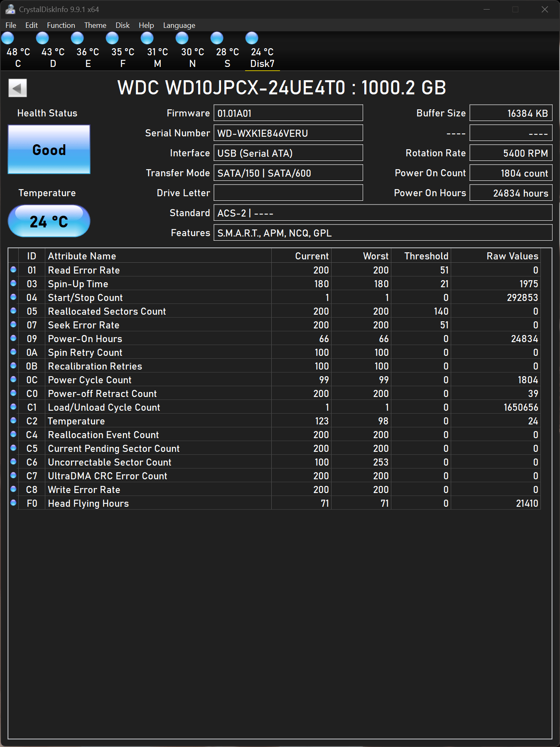Open the Edit menu
The image size is (560, 747).
click(32, 25)
